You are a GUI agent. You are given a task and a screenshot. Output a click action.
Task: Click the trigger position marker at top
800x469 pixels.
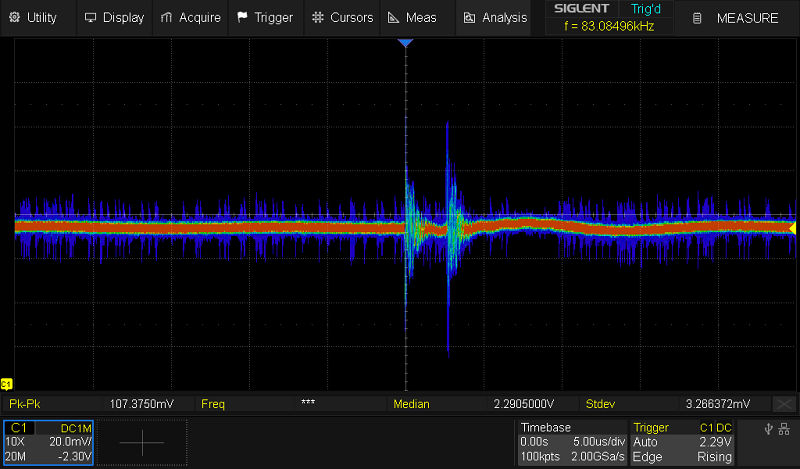405,44
